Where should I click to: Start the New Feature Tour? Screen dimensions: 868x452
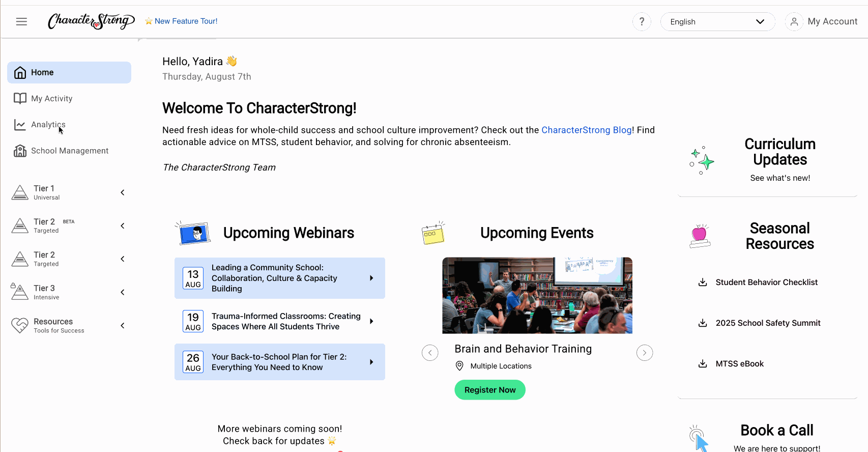(x=186, y=21)
